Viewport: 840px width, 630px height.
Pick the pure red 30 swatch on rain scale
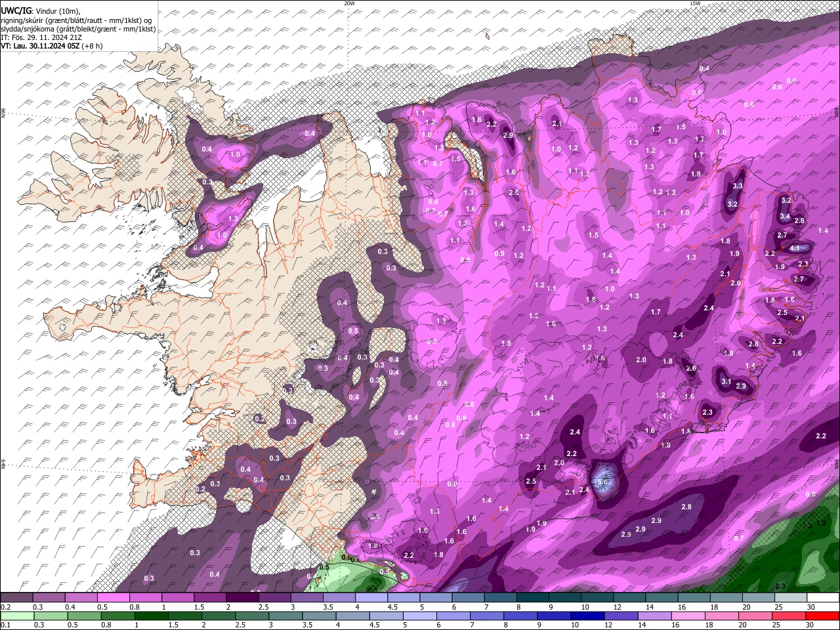(x=823, y=616)
